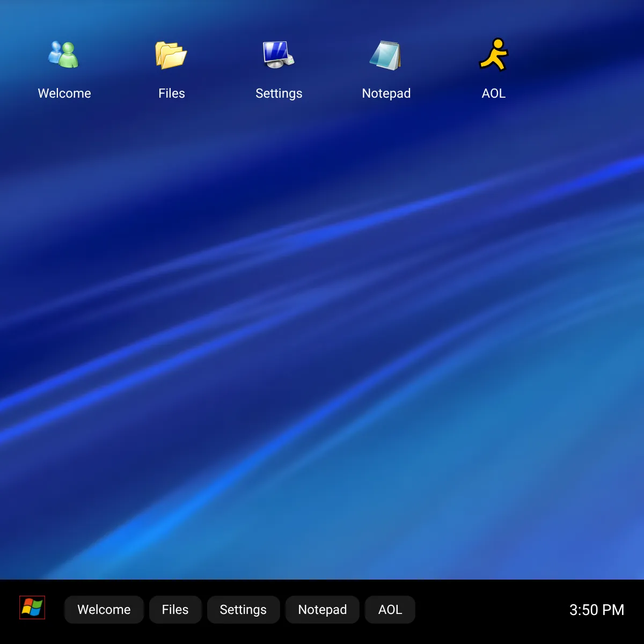Select the Settings taskbar button
This screenshot has width=644, height=644.
click(244, 610)
